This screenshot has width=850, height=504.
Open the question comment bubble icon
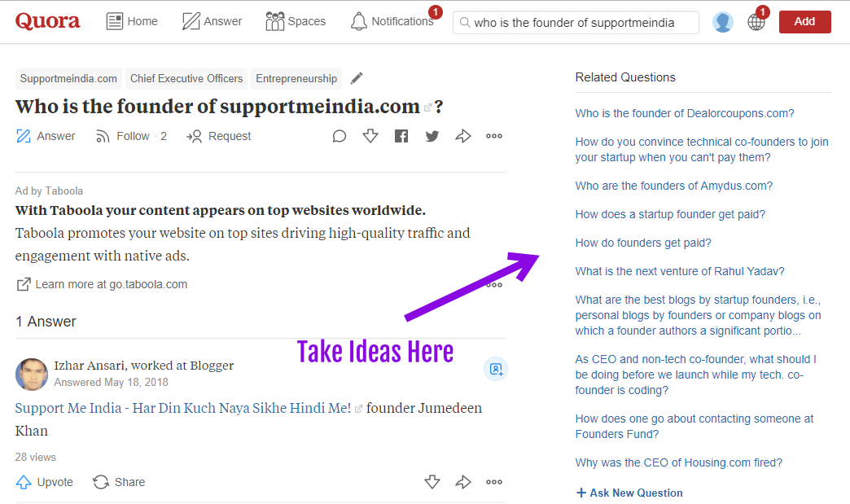(x=340, y=136)
